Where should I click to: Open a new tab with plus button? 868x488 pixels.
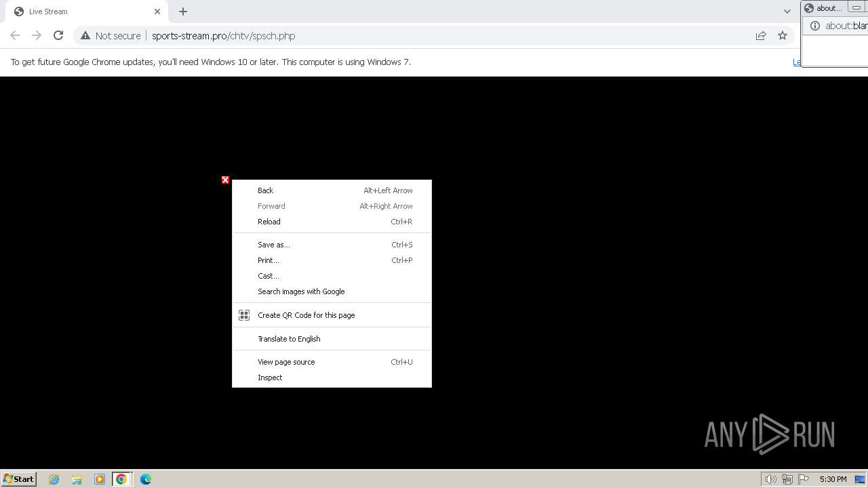coord(183,12)
